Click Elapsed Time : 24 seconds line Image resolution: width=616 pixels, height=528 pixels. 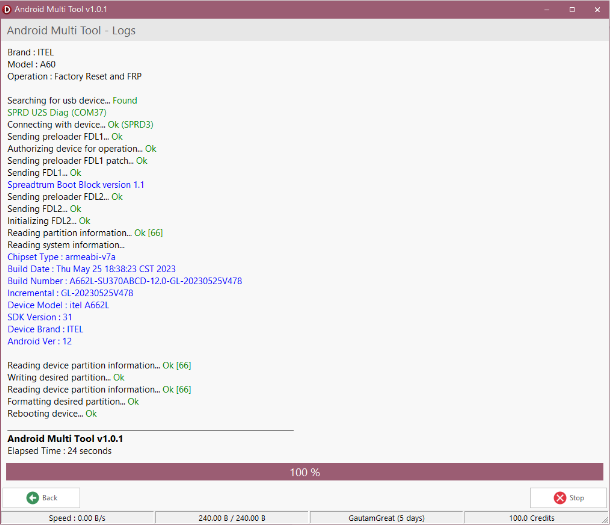tap(60, 453)
